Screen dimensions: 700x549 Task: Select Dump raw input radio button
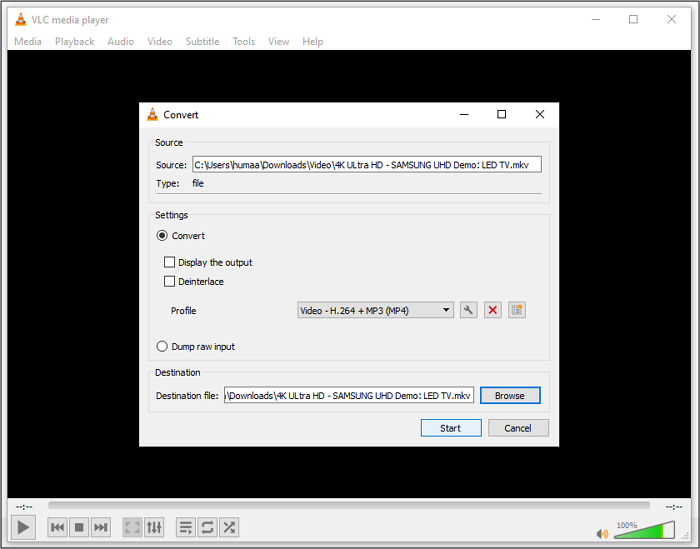(x=162, y=346)
